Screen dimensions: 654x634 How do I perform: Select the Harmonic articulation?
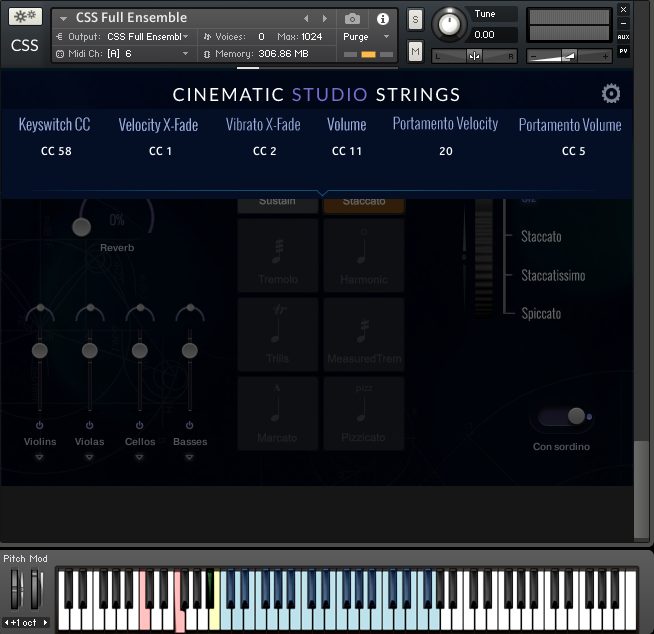pos(364,256)
